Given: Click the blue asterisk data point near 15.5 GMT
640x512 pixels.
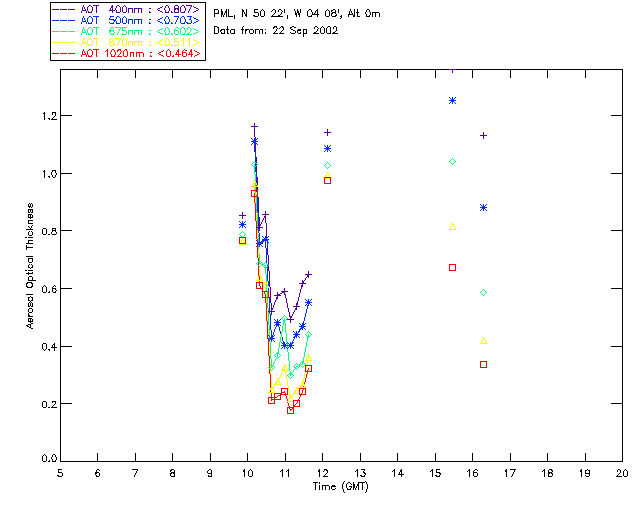Looking at the screenshot, I should click(452, 100).
